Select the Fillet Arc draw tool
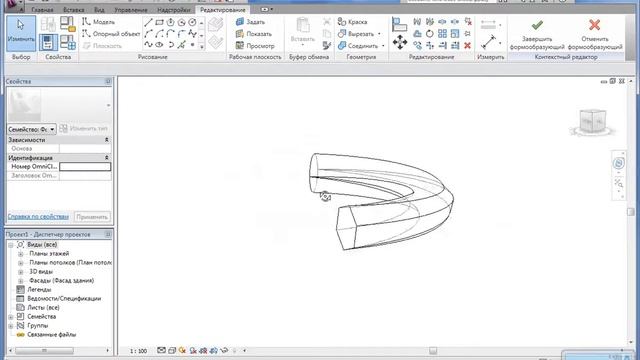The height and width of the screenshot is (360, 640). (x=181, y=34)
